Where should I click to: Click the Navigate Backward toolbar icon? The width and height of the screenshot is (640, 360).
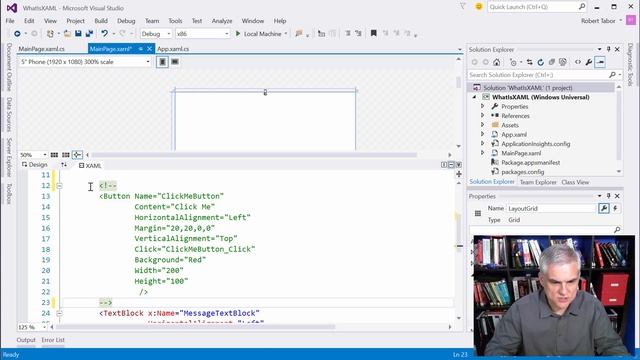pyautogui.click(x=17, y=34)
